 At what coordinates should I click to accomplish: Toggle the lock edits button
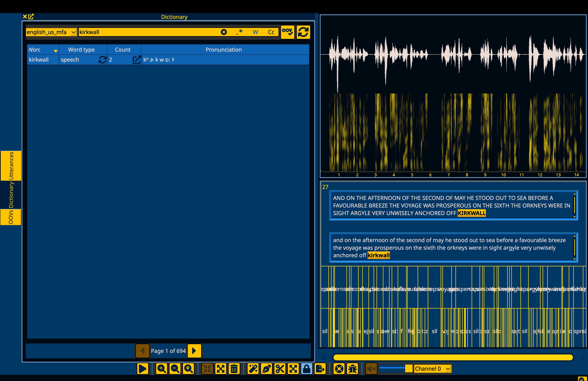pos(306,369)
